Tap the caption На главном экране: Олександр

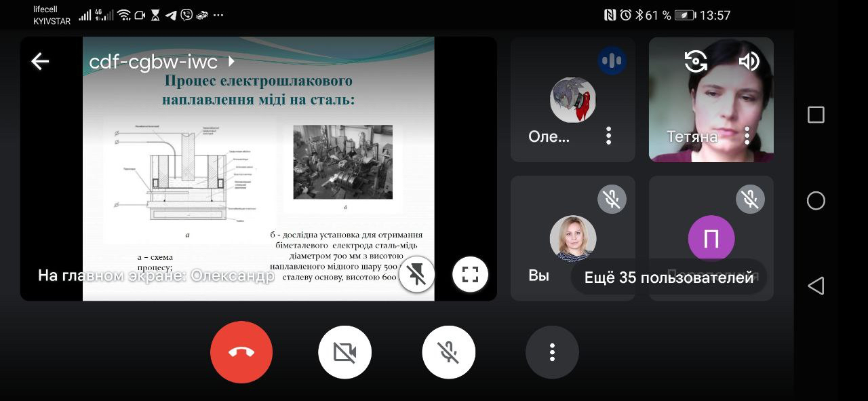(156, 275)
